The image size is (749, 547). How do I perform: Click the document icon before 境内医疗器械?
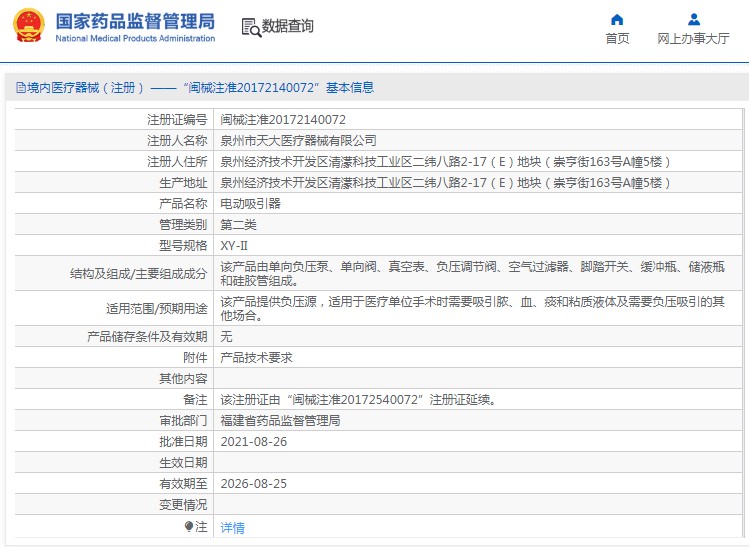coord(21,87)
